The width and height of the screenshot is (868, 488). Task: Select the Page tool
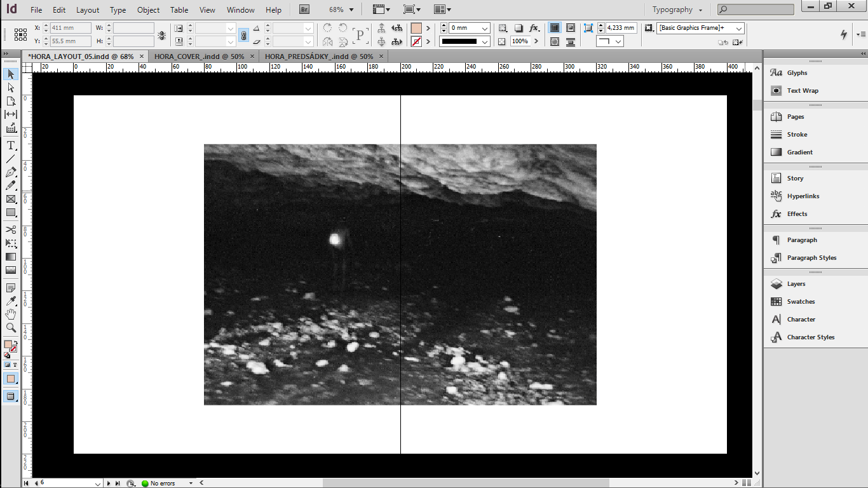pyautogui.click(x=11, y=101)
